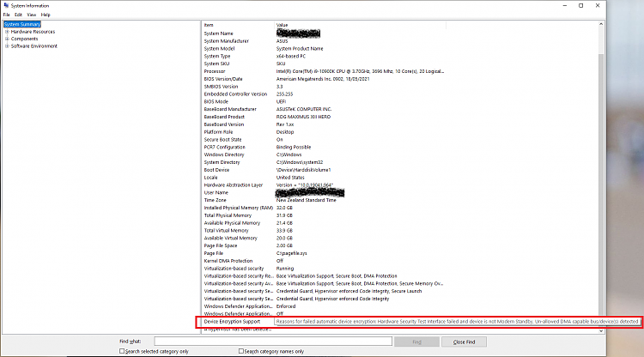Select the Page File Space row
The height and width of the screenshot is (357, 644).
(324, 245)
